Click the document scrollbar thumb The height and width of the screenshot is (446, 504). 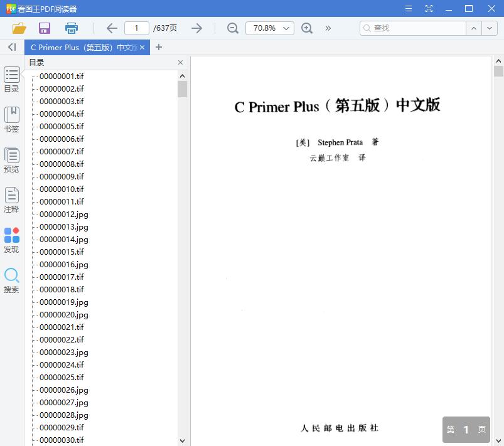pyautogui.click(x=498, y=71)
